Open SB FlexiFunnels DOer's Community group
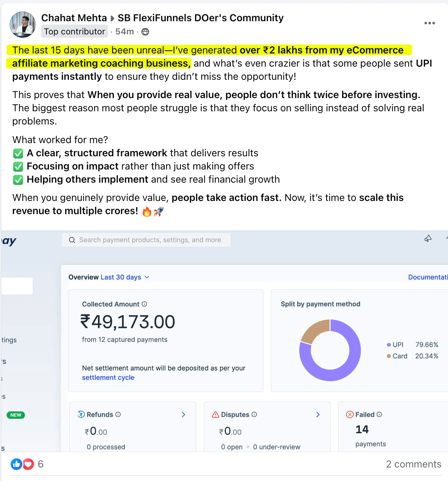 pyautogui.click(x=201, y=18)
